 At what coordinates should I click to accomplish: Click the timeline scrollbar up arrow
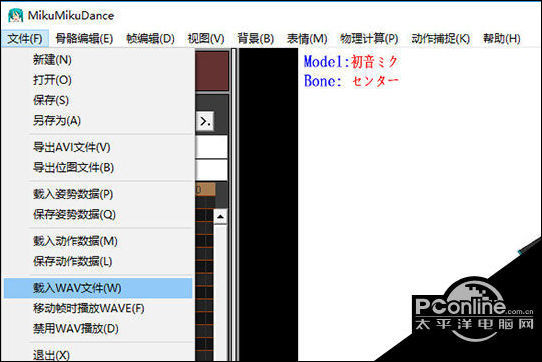[220, 217]
